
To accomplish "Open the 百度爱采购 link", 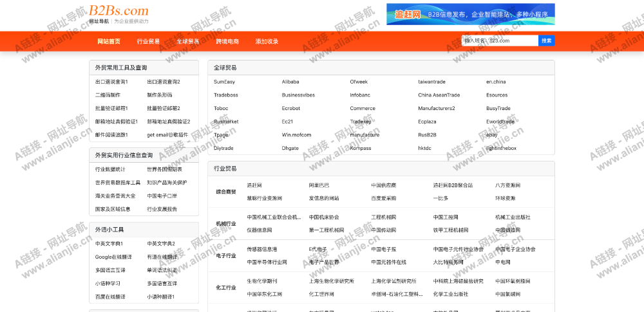I will (384, 198).
